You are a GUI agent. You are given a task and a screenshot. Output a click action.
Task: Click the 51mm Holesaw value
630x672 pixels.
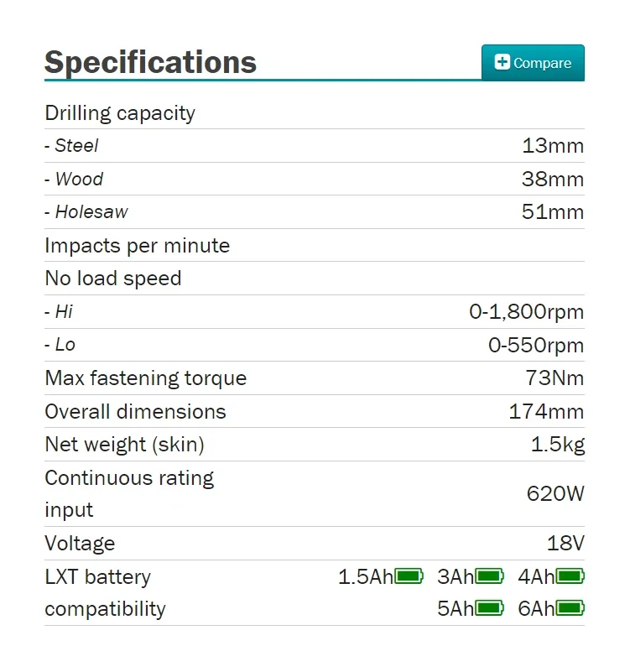click(553, 212)
